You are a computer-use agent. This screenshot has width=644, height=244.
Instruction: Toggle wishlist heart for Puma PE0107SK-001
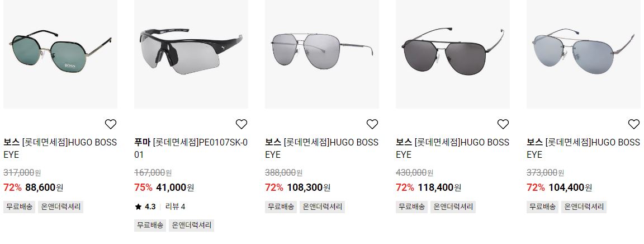241,124
